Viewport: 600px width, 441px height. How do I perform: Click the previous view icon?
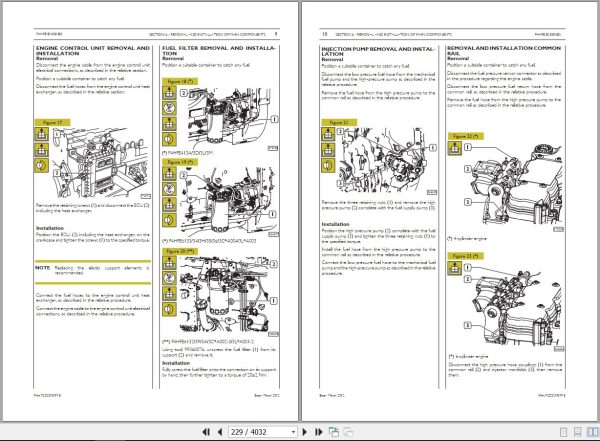click(334, 432)
